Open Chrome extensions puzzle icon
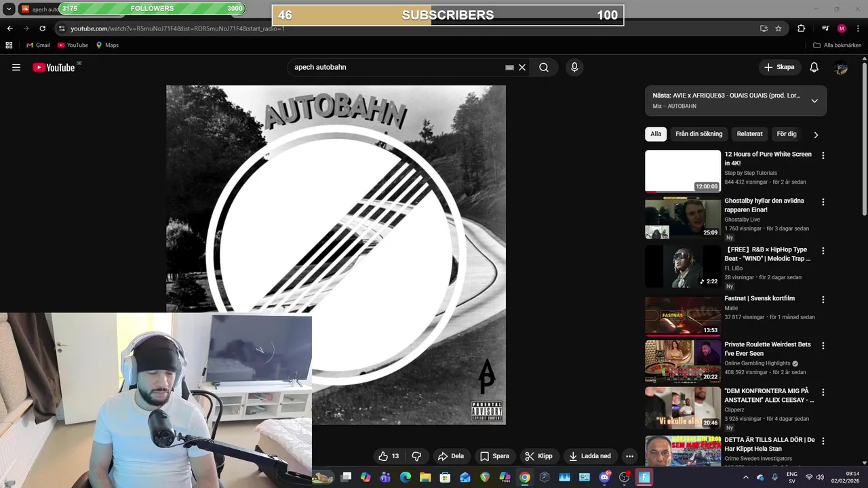The width and height of the screenshot is (868, 488). [x=802, y=28]
